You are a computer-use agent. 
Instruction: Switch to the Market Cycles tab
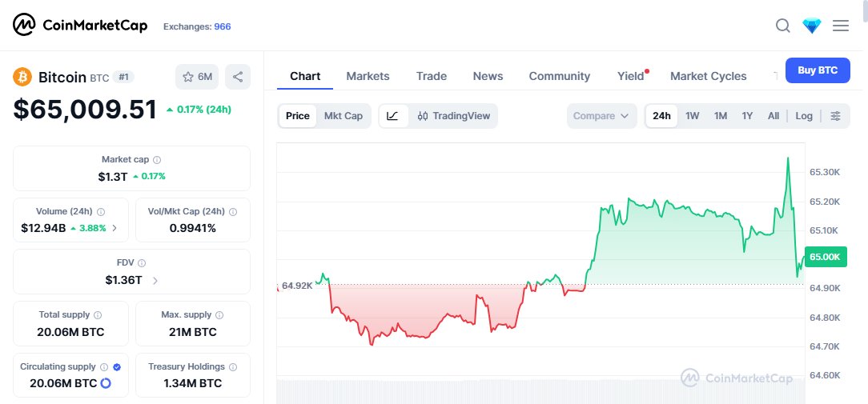click(708, 76)
